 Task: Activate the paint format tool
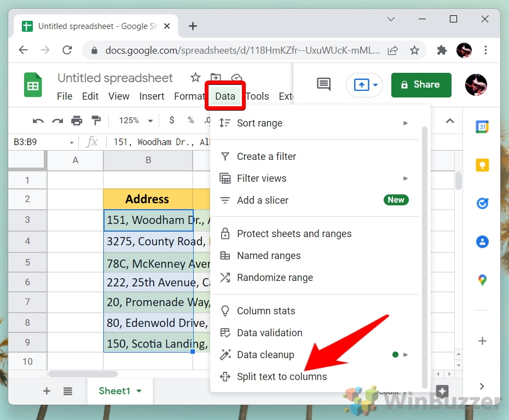point(96,120)
